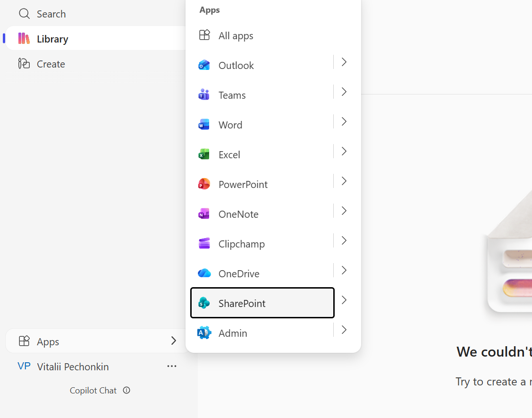Click the Clipchamp app icon
Screen dimensions: 532x418
tap(204, 243)
